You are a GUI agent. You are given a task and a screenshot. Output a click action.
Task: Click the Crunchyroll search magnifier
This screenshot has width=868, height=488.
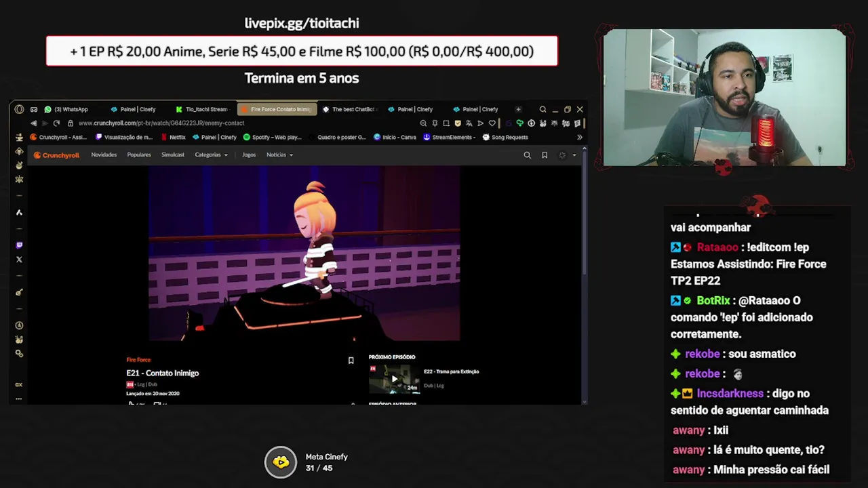(x=527, y=155)
